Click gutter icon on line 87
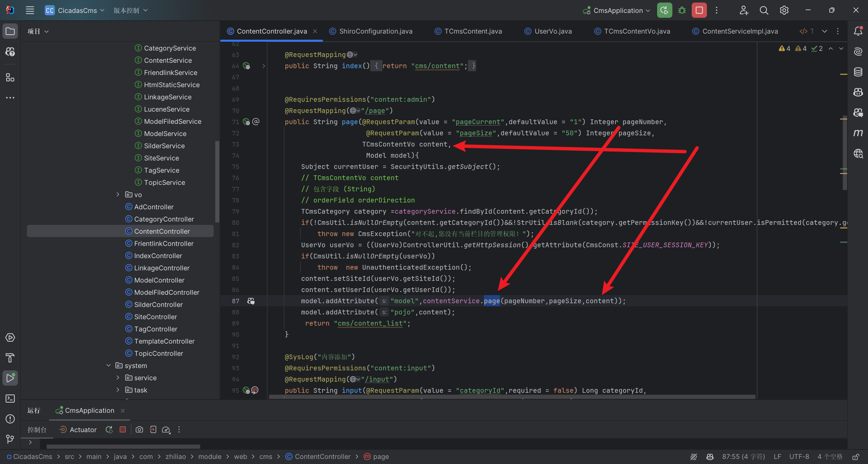The image size is (868, 464). coord(251,301)
